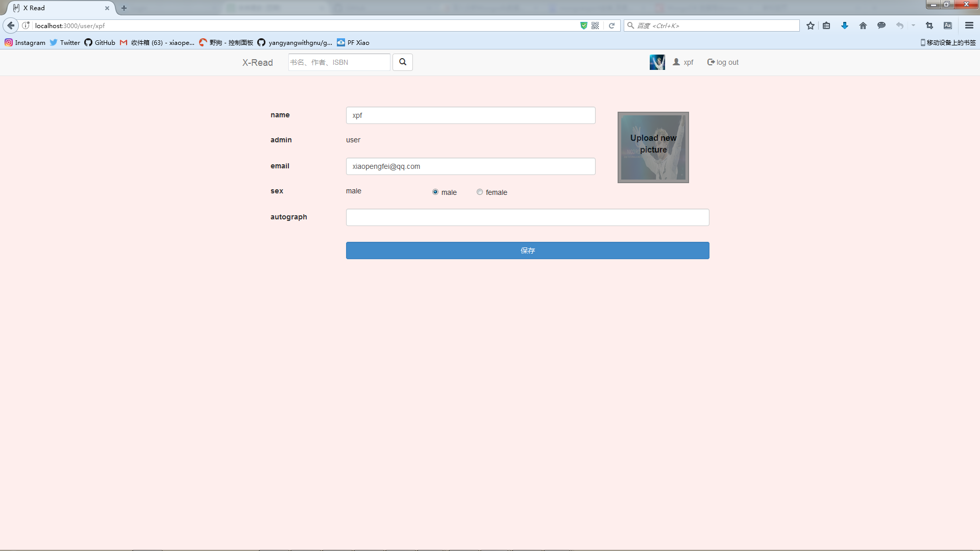Click the blue 保存 save button
The image size is (980, 551).
[527, 251]
